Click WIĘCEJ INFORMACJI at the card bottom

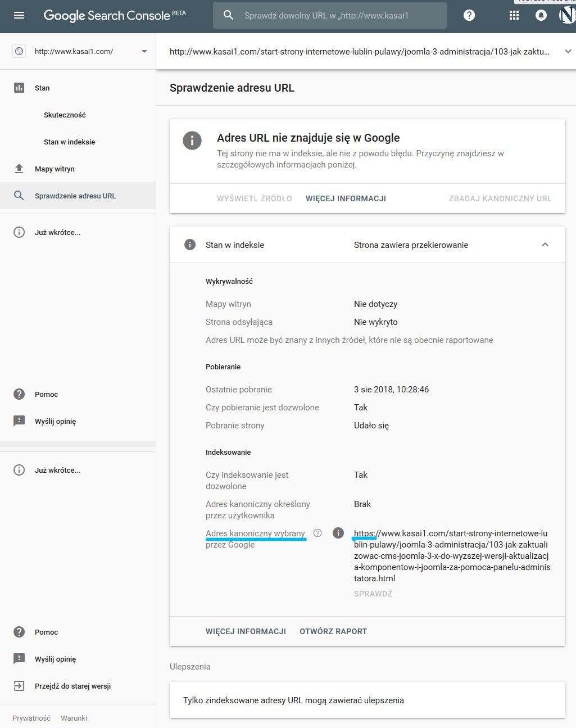pyautogui.click(x=246, y=631)
